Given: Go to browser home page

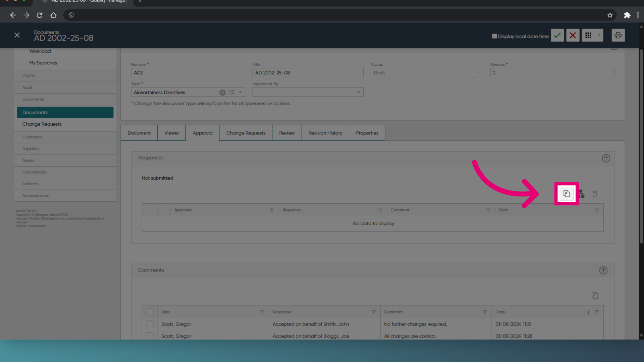Looking at the screenshot, I should [x=53, y=15].
